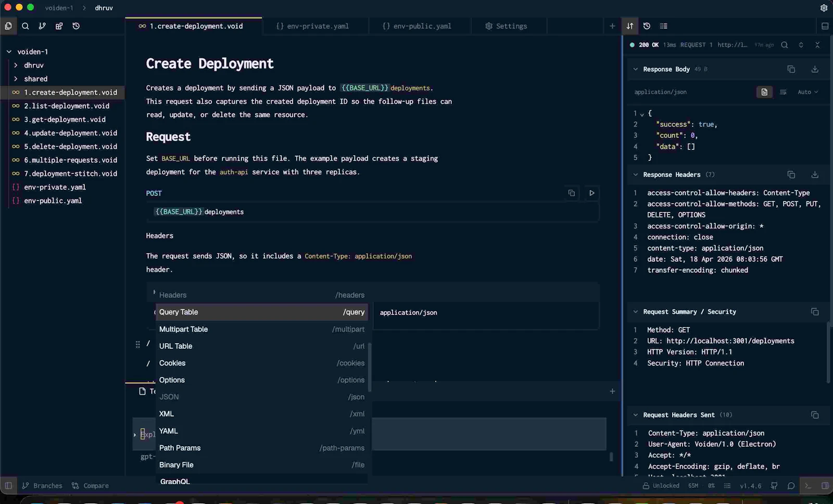Search within the response panel
833x504 pixels.
784,45
